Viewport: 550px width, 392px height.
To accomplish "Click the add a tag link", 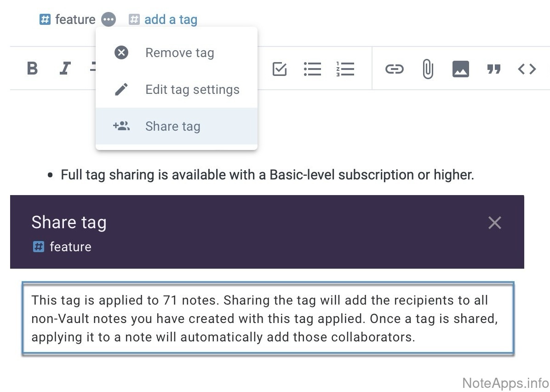I will click(x=171, y=20).
